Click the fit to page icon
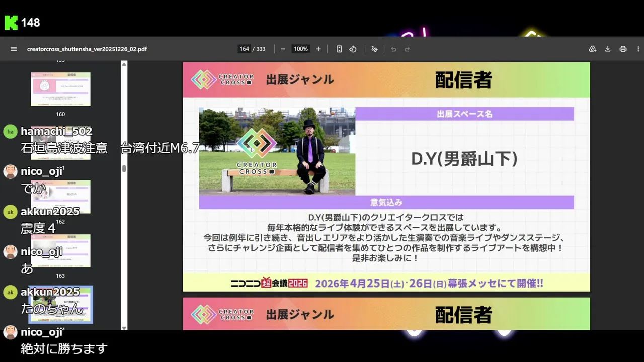 coord(339,49)
